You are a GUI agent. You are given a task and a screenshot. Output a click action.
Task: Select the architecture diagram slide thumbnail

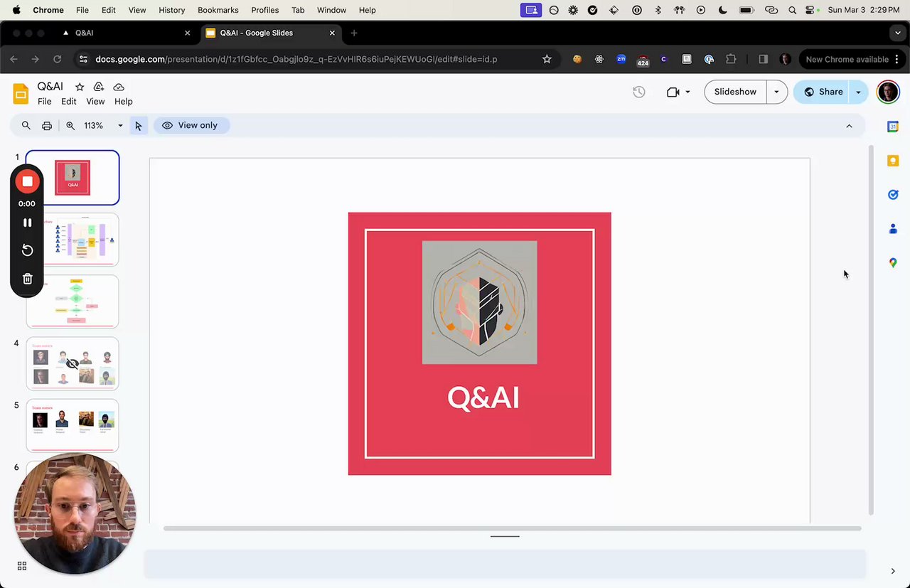(x=73, y=240)
